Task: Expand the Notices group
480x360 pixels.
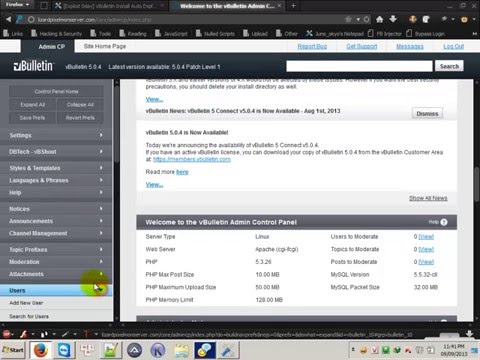Action: click(56, 209)
